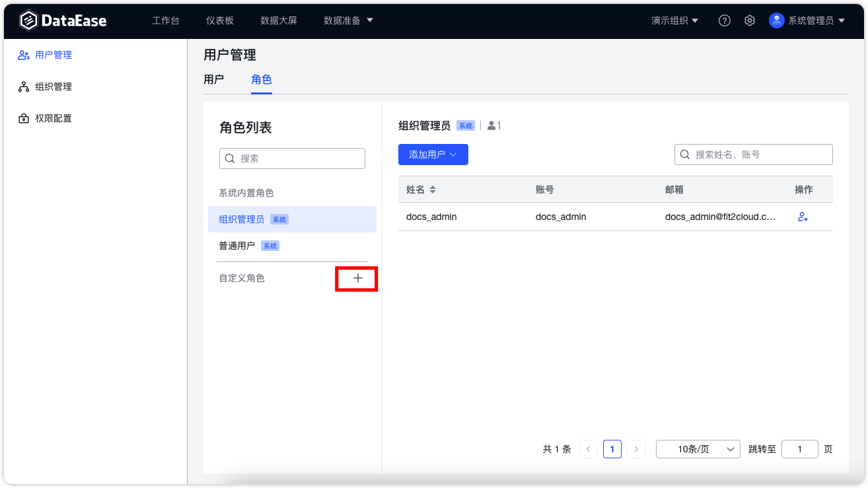Open the 添加用户 dropdown button
The image size is (868, 488).
point(433,155)
